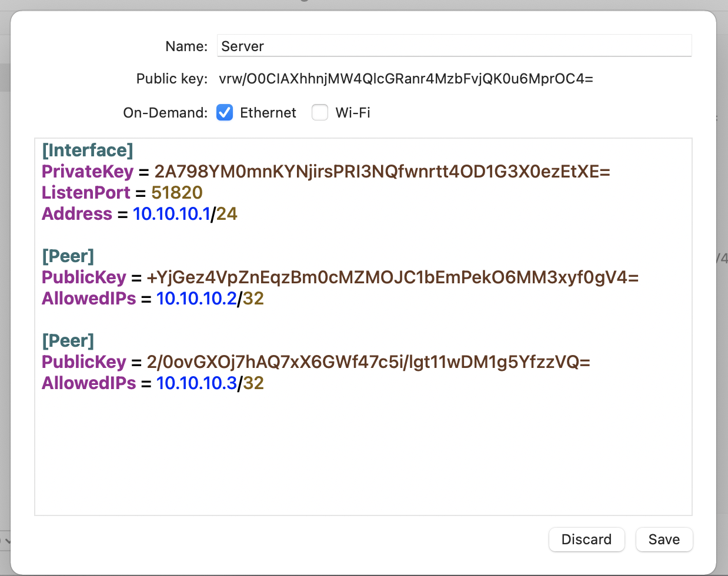Click the Address keyword in the Interface section

76,214
